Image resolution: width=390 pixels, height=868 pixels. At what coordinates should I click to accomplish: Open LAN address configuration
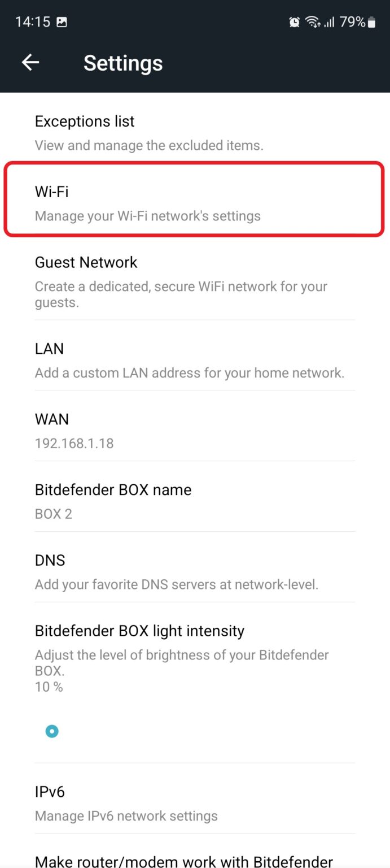195,359
